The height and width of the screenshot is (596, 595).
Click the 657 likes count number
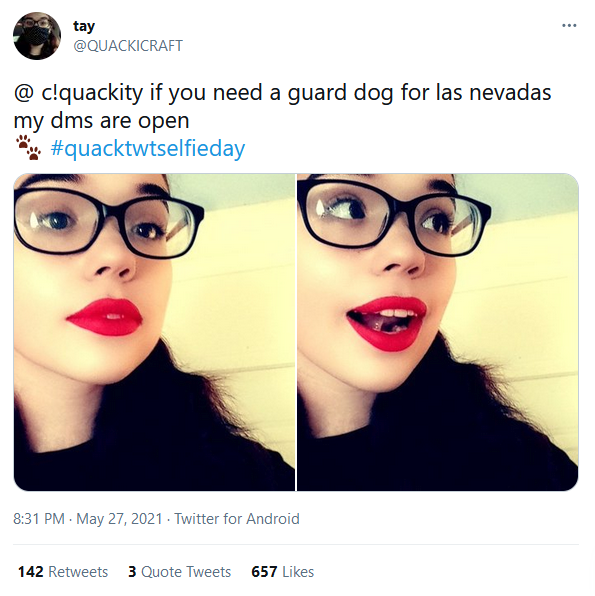pos(264,572)
